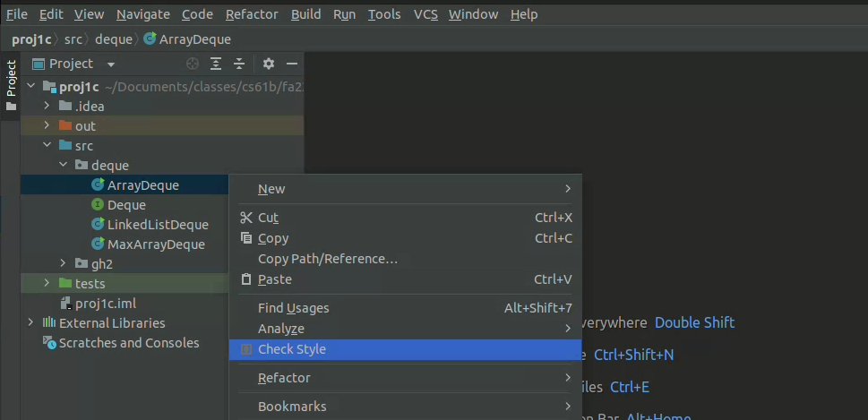Image resolution: width=868 pixels, height=420 pixels.
Task: Click the Ctrl+Shift+N shortcut hint
Action: pyautogui.click(x=634, y=355)
